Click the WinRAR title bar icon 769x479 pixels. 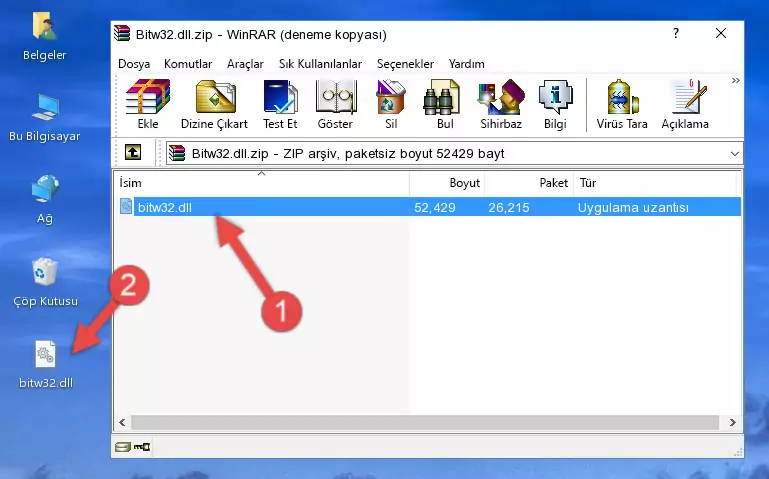click(x=122, y=34)
